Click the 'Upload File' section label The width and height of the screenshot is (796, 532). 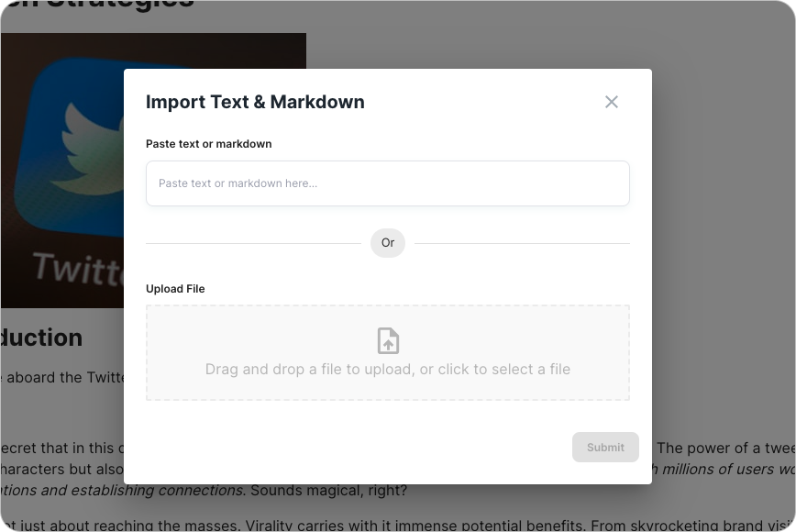pyautogui.click(x=175, y=288)
